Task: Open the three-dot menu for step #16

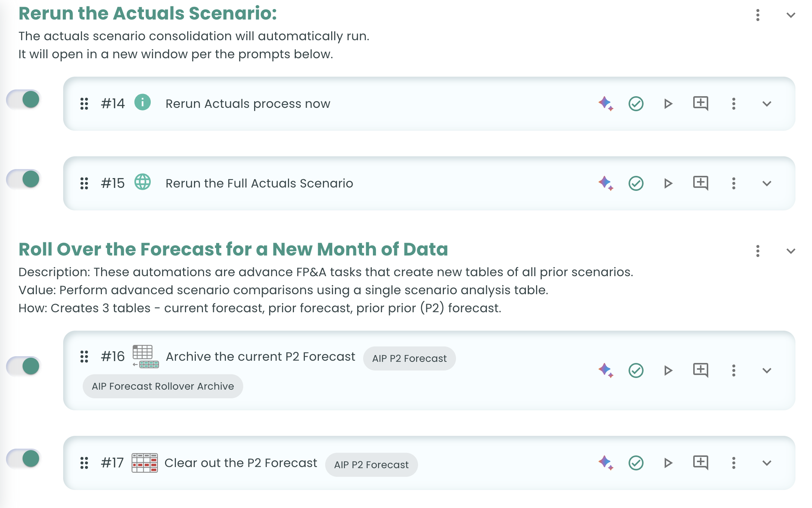Action: pos(734,370)
